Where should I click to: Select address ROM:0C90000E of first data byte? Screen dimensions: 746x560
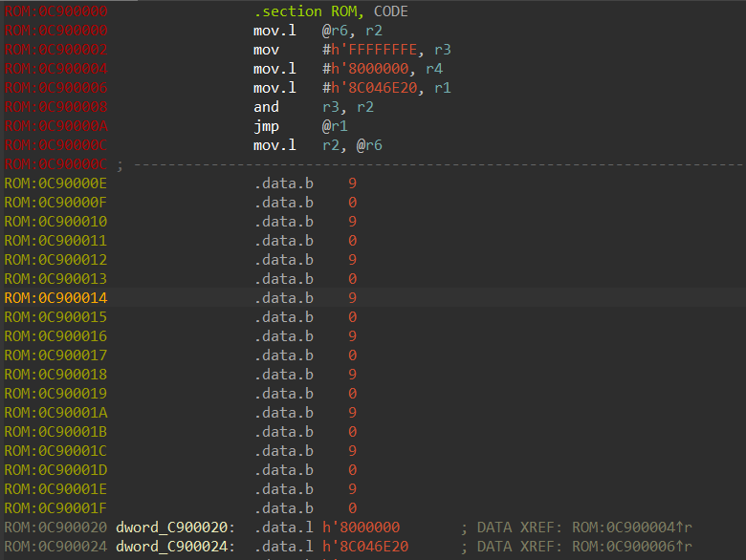coord(55,183)
